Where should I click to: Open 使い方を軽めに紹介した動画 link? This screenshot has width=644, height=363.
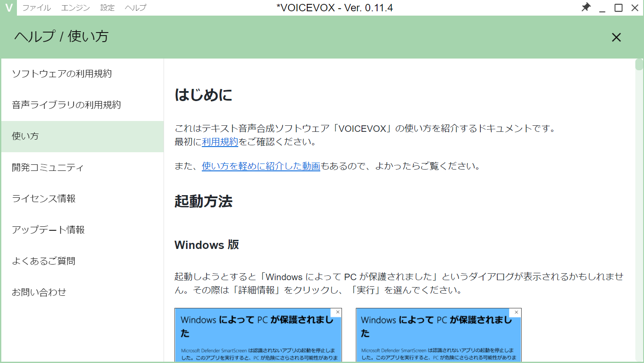pyautogui.click(x=261, y=166)
